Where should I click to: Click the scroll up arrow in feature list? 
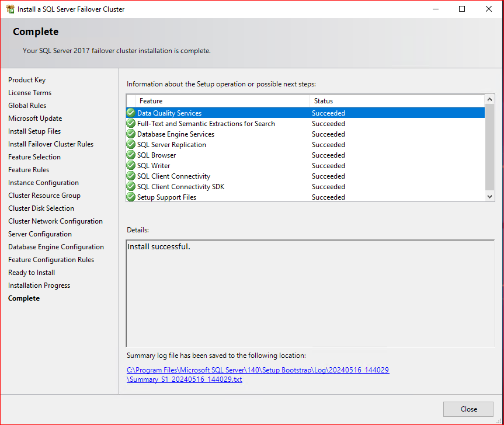(x=489, y=99)
